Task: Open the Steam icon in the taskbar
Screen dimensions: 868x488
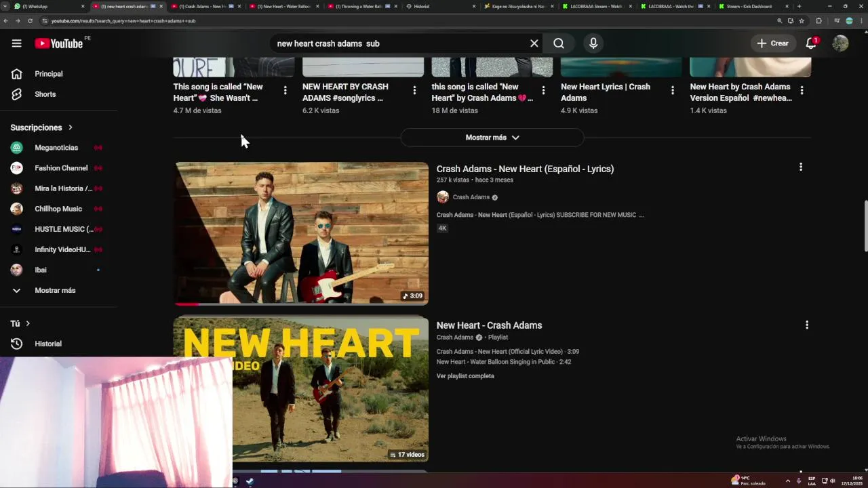Action: point(250,481)
